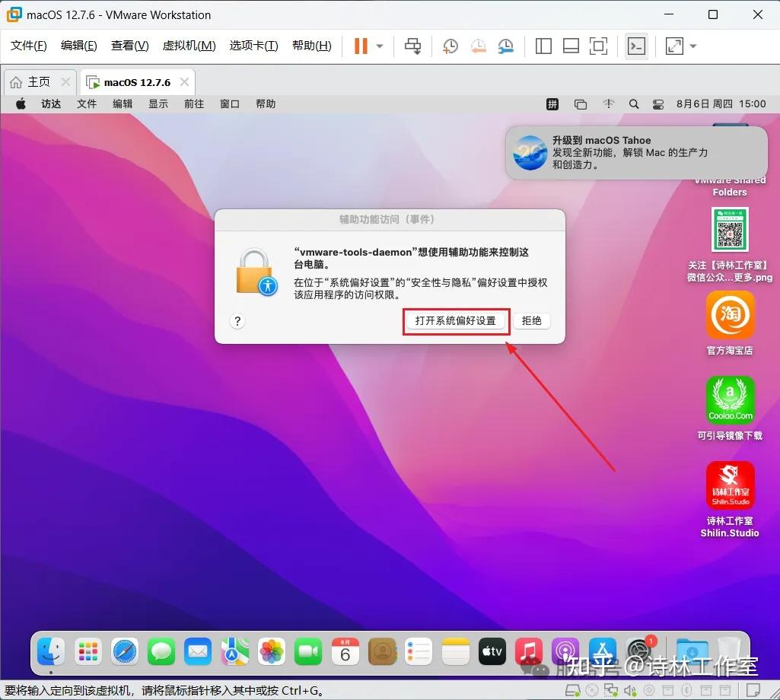Open Apple TV from the Dock
The image size is (780, 700).
pos(492,652)
